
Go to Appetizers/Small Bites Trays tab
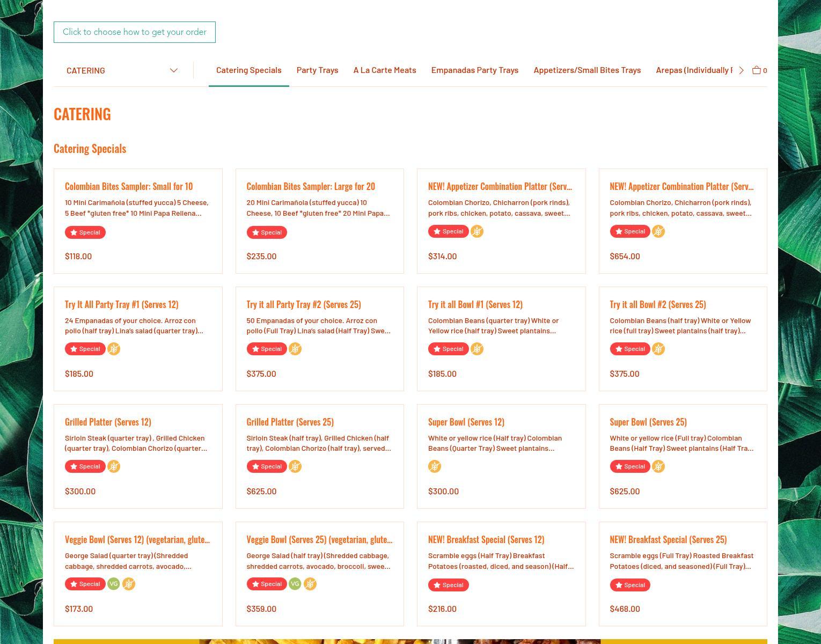587,70
